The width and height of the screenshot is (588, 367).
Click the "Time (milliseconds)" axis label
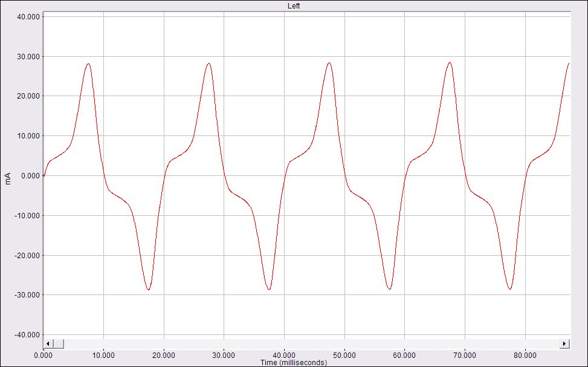click(294, 363)
